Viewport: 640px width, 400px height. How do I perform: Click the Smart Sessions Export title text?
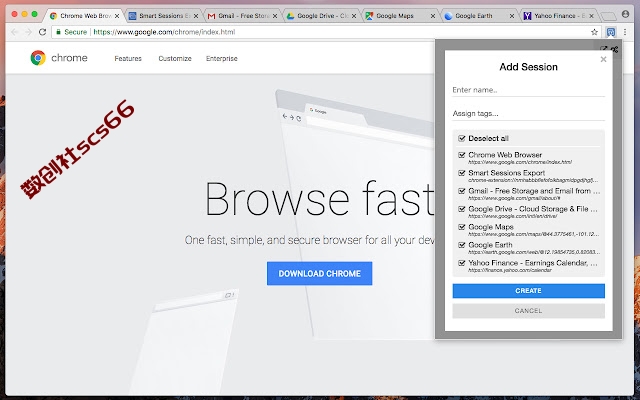point(507,173)
